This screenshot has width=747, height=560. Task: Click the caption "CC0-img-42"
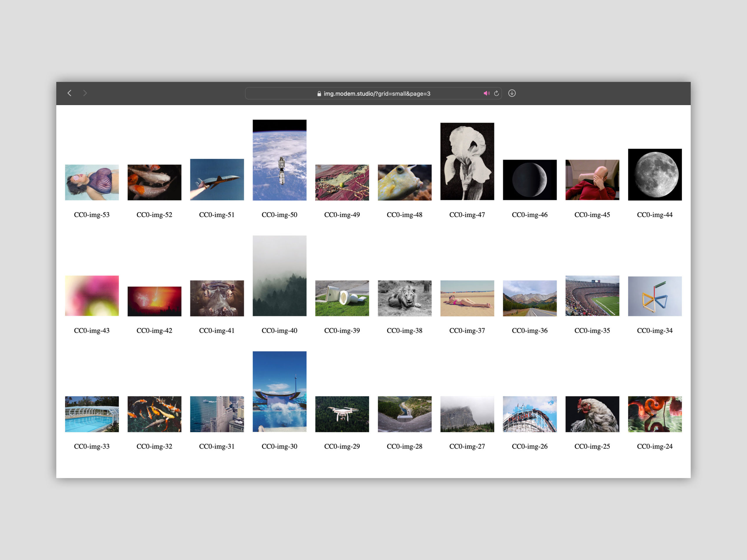pos(154,330)
